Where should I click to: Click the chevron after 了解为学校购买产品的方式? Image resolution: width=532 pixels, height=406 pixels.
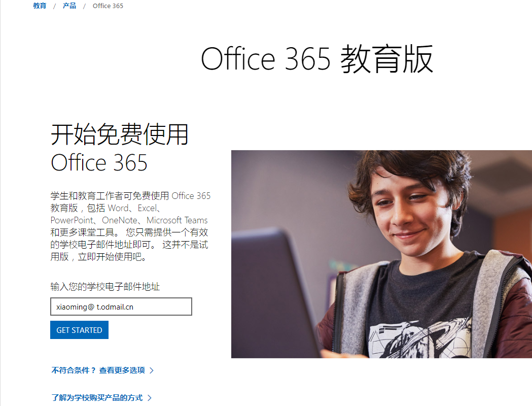click(x=150, y=398)
